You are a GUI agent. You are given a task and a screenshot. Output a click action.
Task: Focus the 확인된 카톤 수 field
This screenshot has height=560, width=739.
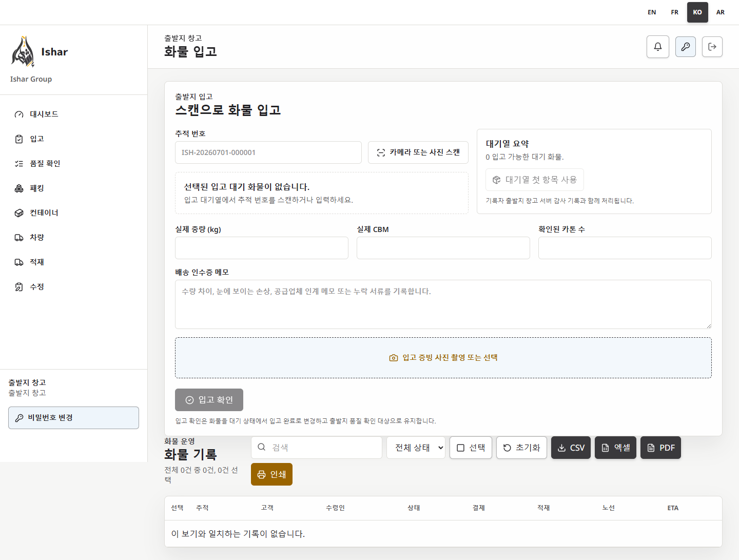pyautogui.click(x=625, y=248)
